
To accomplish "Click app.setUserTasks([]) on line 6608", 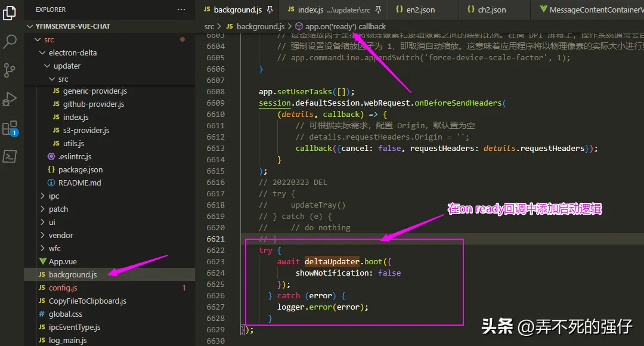I will pos(306,92).
